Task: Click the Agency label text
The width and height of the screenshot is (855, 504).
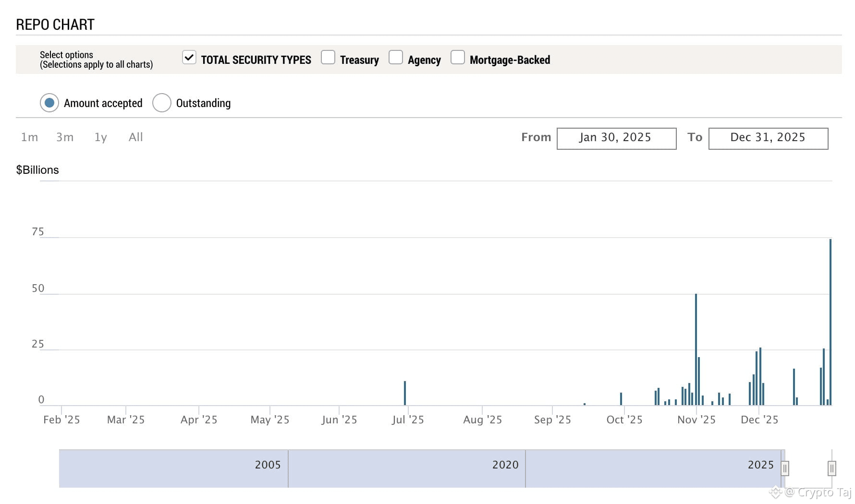Action: point(424,60)
